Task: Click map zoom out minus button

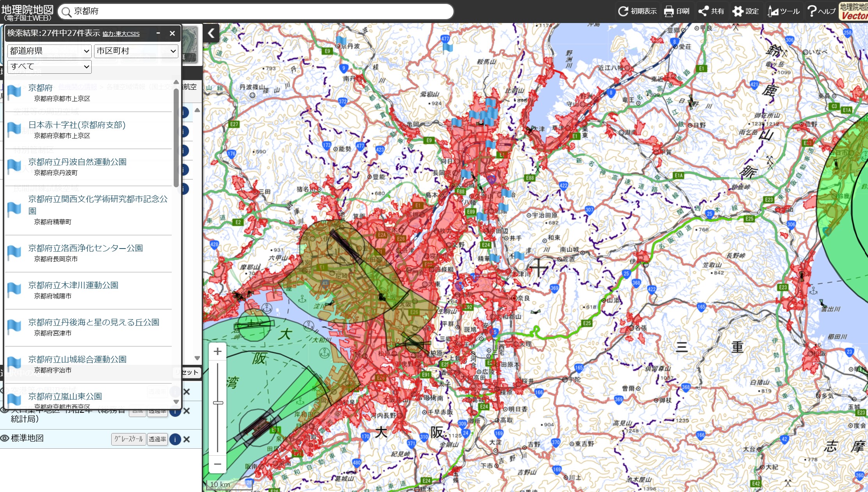Action: (218, 464)
